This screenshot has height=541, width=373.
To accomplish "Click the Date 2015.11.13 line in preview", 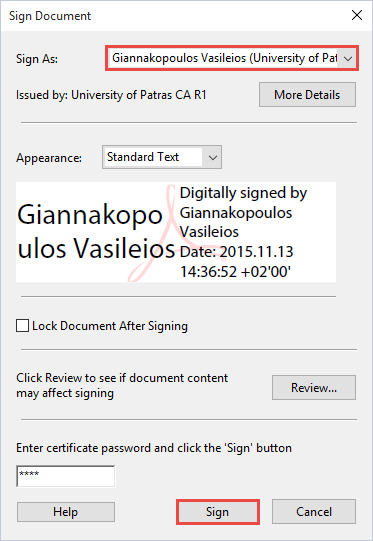I will (x=236, y=252).
